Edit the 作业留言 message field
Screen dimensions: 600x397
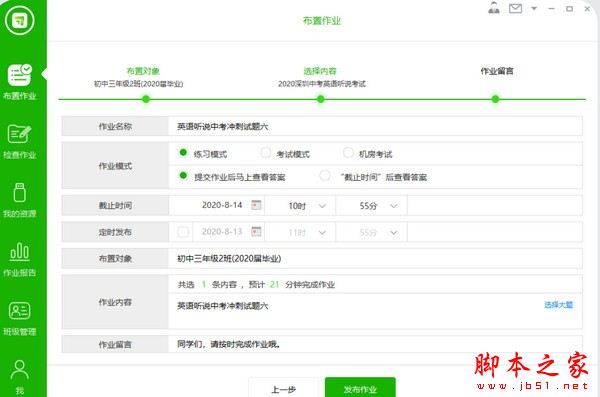(375, 344)
